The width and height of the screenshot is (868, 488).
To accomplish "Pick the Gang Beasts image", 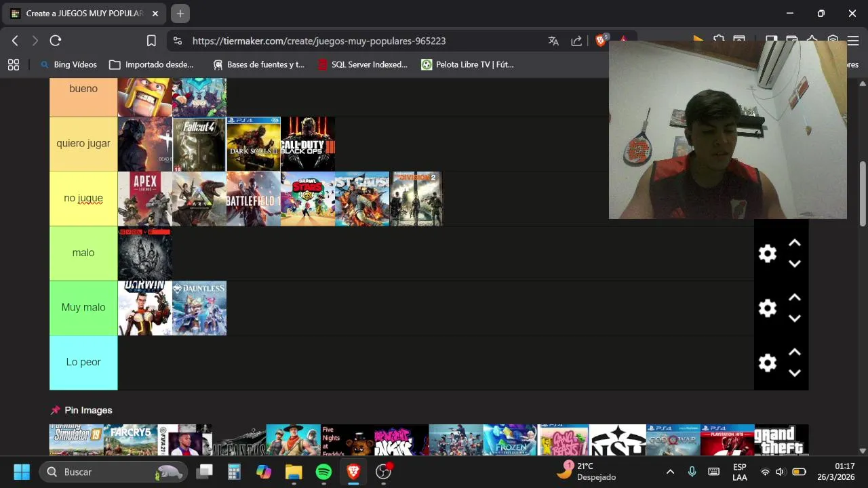I will (x=564, y=440).
